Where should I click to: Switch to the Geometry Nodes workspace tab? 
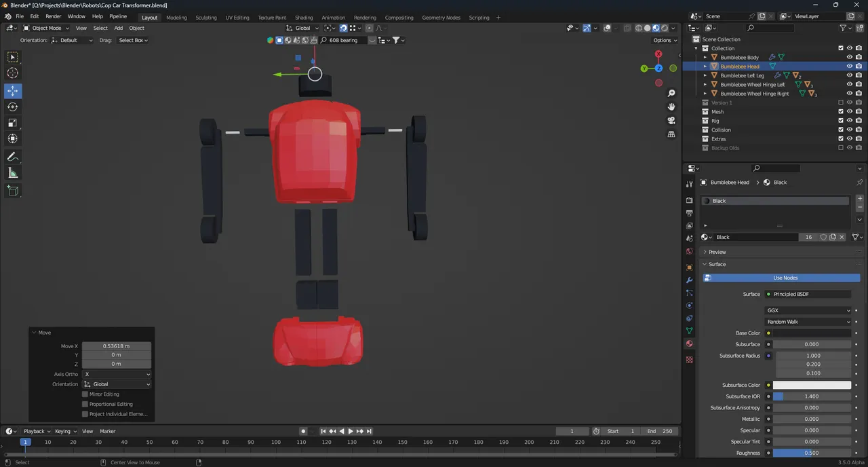[441, 18]
